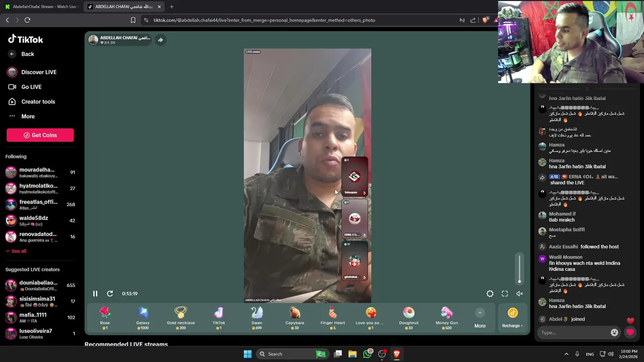This screenshot has height=362, width=644.
Task: Expand More gifts list
Action: point(480,319)
